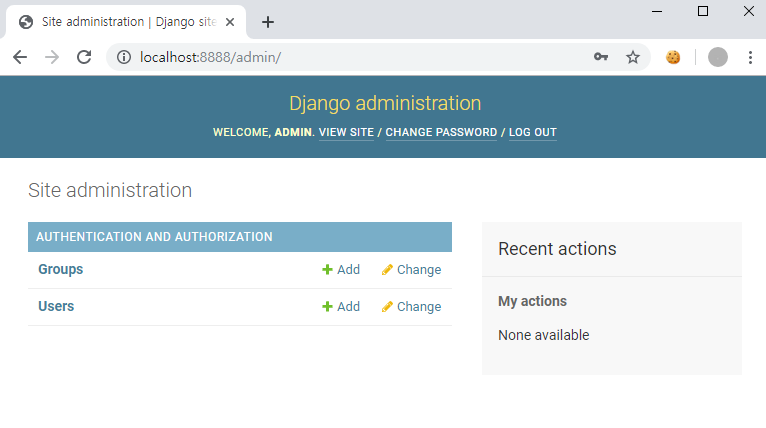
Task: Click the browser forward arrow
Action: 52,57
